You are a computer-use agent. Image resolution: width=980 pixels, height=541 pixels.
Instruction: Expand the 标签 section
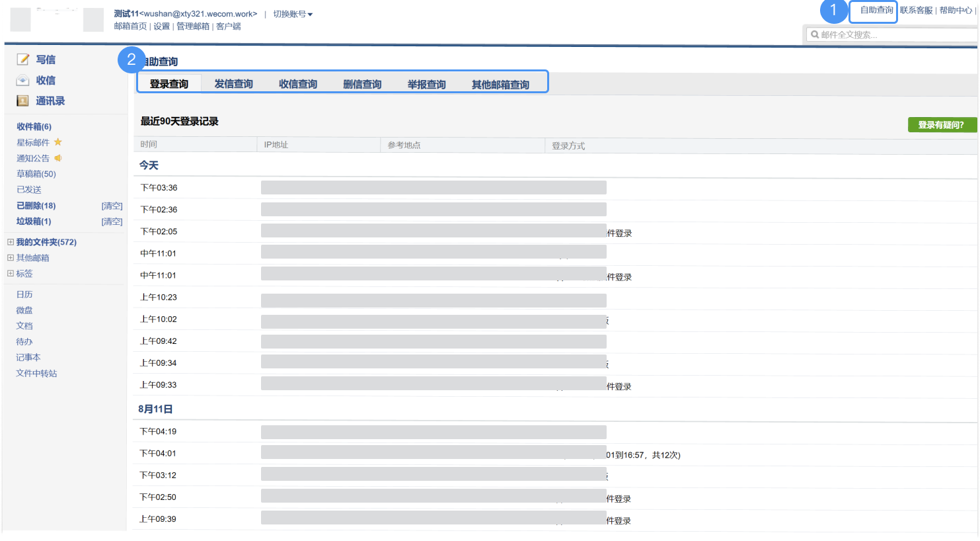(11, 273)
